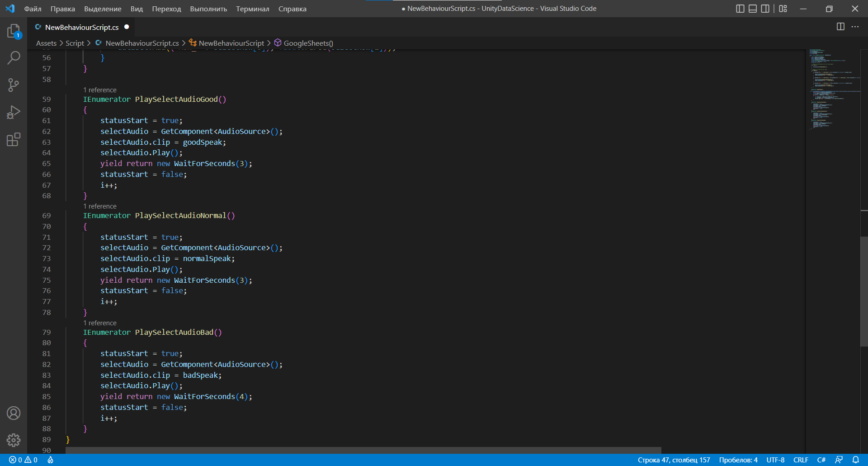Viewport: 868px width, 466px height.
Task: Click PlaySelectAudioGood method name
Action: [176, 99]
